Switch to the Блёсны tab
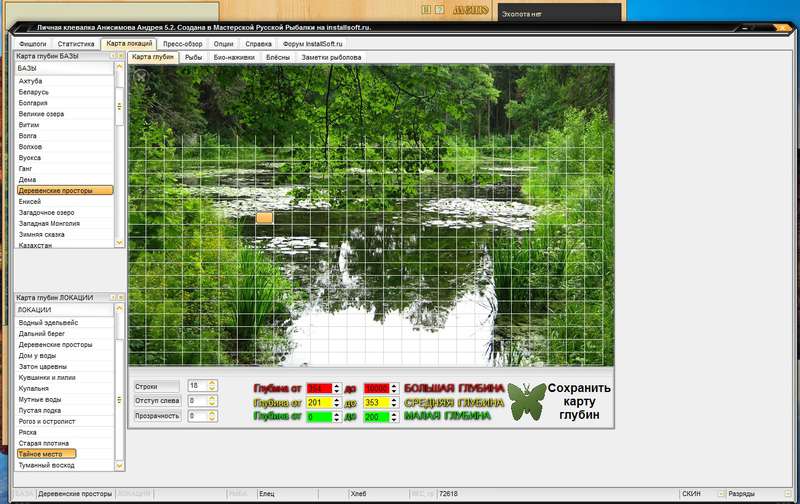Screen dimensions: 800x504 278,57
